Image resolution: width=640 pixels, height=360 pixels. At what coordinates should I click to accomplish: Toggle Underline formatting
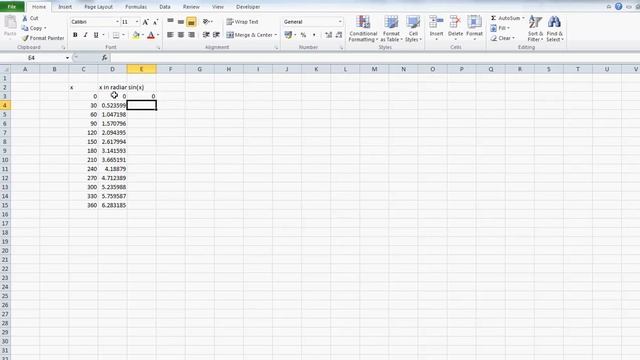coord(96,35)
